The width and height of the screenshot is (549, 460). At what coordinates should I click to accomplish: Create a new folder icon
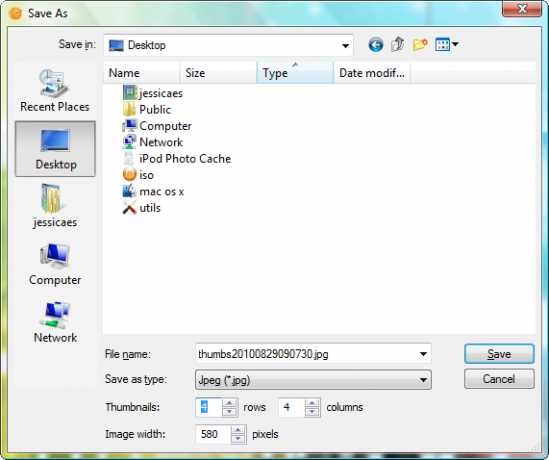(x=420, y=44)
